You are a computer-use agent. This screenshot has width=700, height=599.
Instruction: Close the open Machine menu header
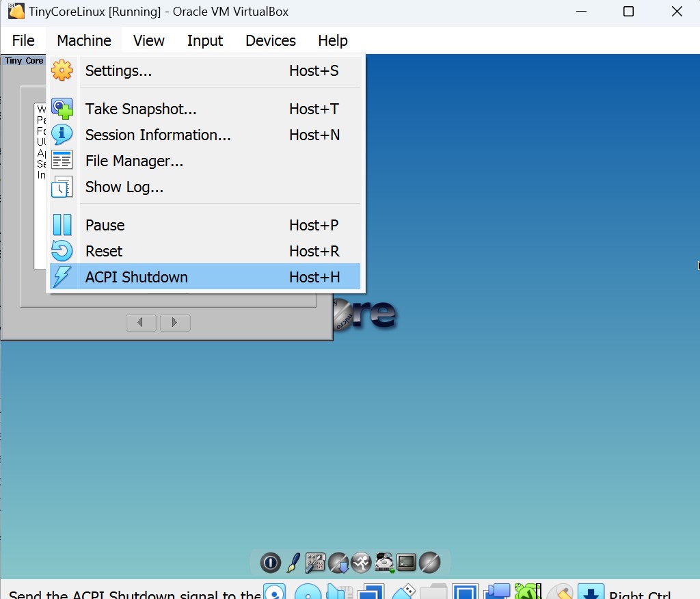click(84, 40)
